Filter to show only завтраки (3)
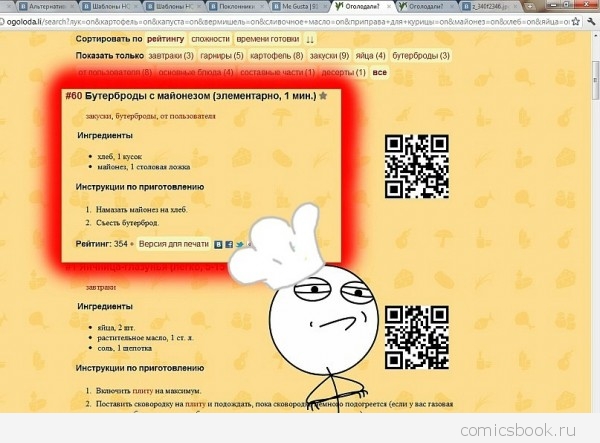Viewport: 600px width, 443px height. [x=171, y=55]
